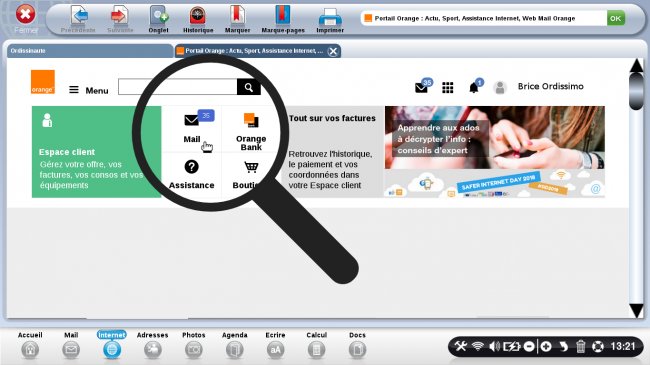Click into the Orange search field
Screen dimensions: 650x365
point(177,87)
